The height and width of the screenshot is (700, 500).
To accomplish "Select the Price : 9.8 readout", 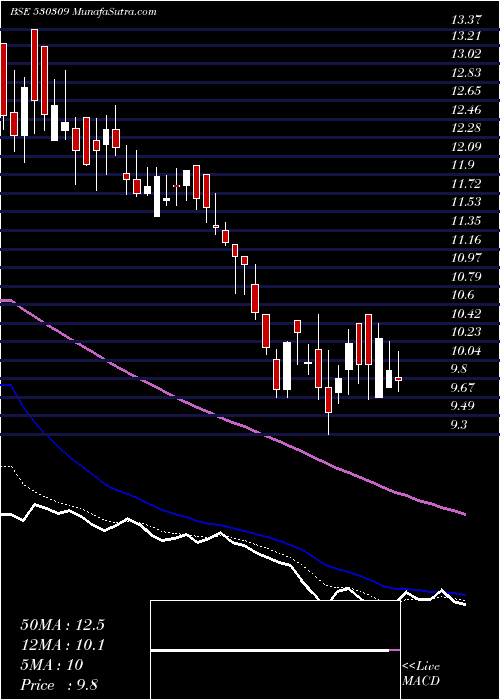I will 59,685.
